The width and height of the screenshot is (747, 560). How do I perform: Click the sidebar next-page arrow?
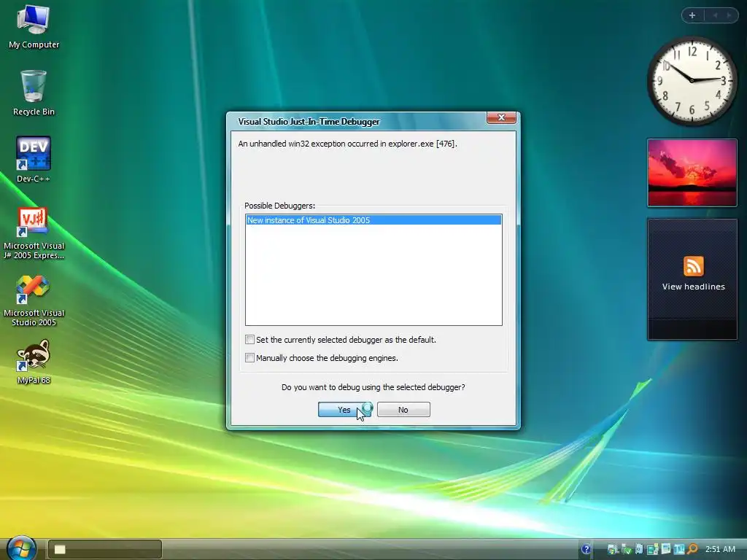pos(729,15)
